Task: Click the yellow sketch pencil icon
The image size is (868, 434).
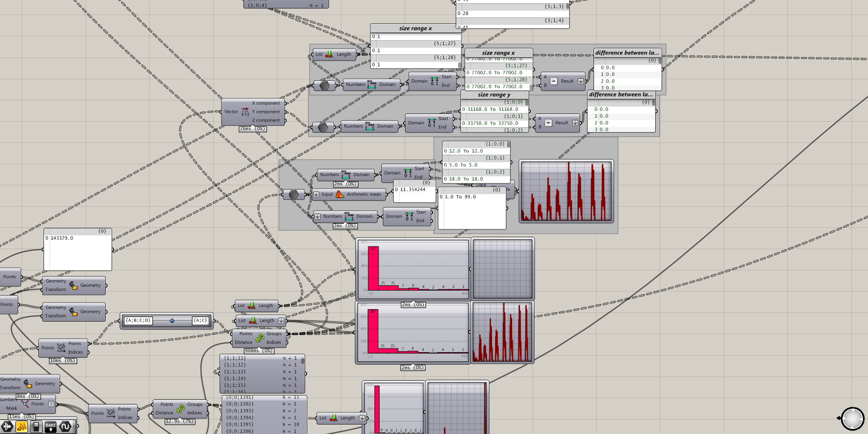Action: click(x=21, y=427)
